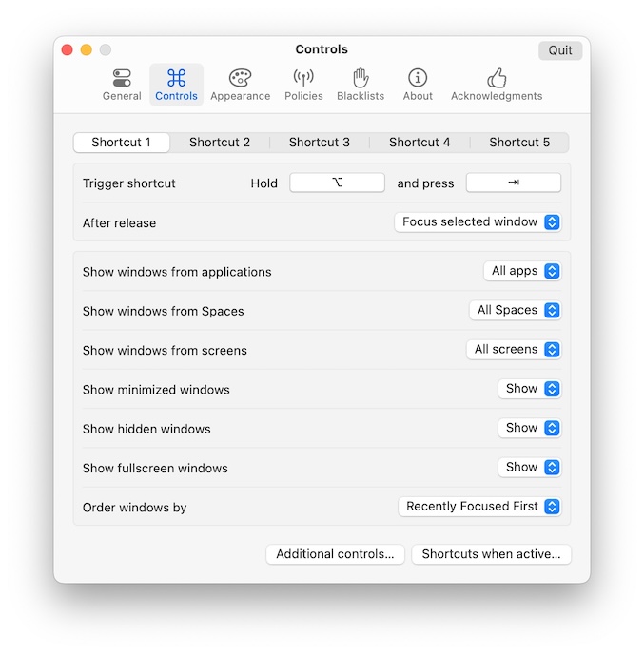Switch to the Shortcut 2 tab
This screenshot has height=654, width=644.
(x=220, y=143)
